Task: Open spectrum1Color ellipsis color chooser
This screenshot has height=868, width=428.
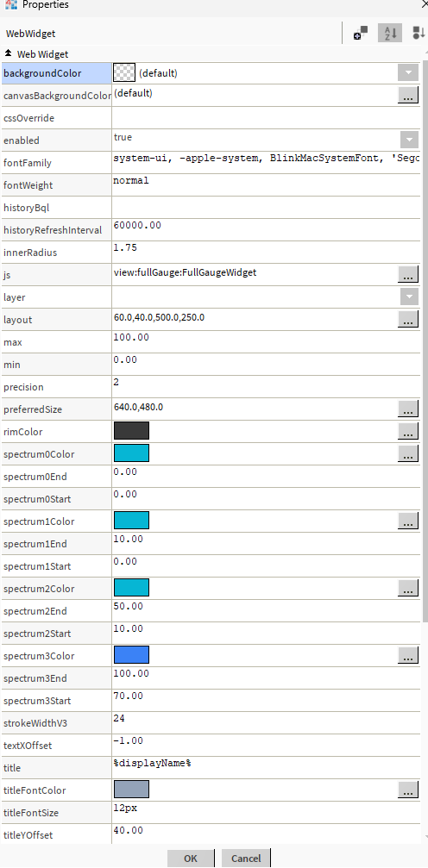Action: coord(407,521)
